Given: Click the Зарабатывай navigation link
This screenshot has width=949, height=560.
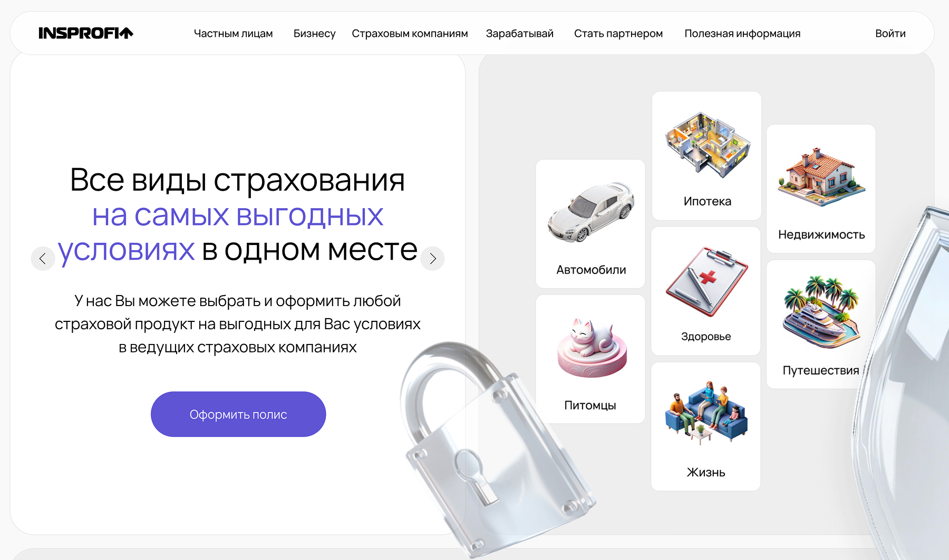Looking at the screenshot, I should pos(520,34).
